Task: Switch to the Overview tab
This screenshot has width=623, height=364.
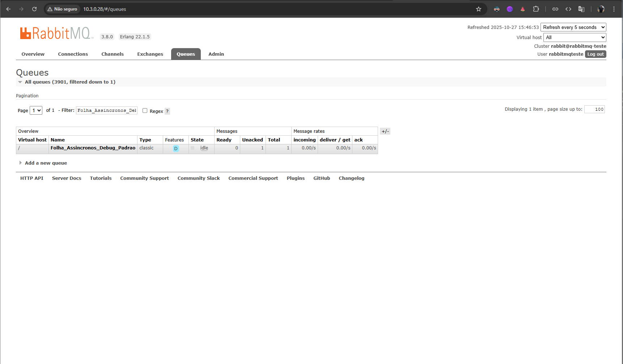Action: pos(33,54)
